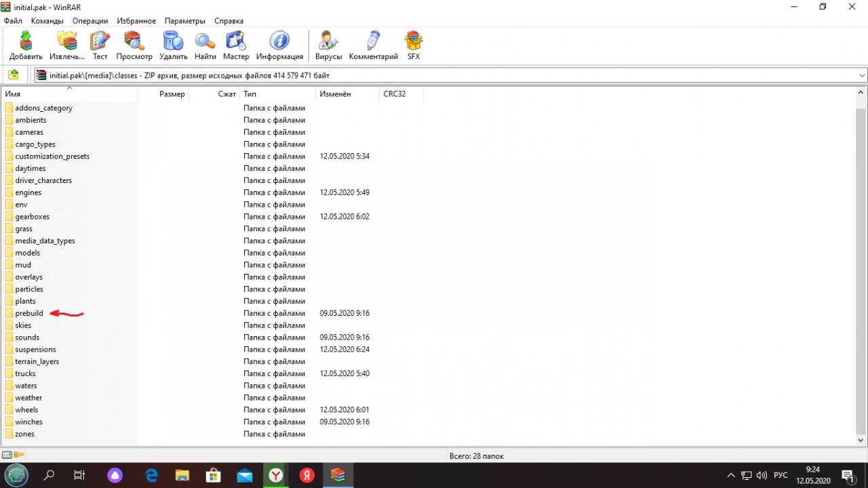This screenshot has height=488, width=868.
Task: Select the trucks folder
Action: coord(25,373)
